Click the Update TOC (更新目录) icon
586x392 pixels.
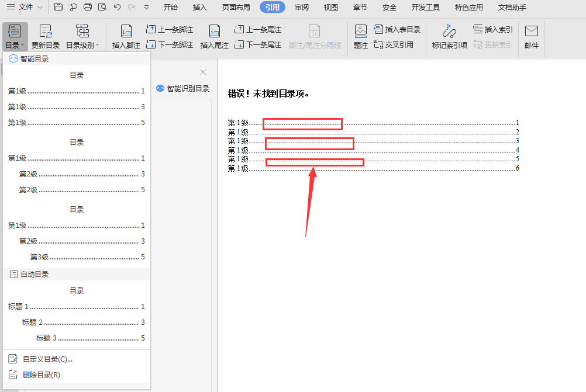pyautogui.click(x=46, y=32)
